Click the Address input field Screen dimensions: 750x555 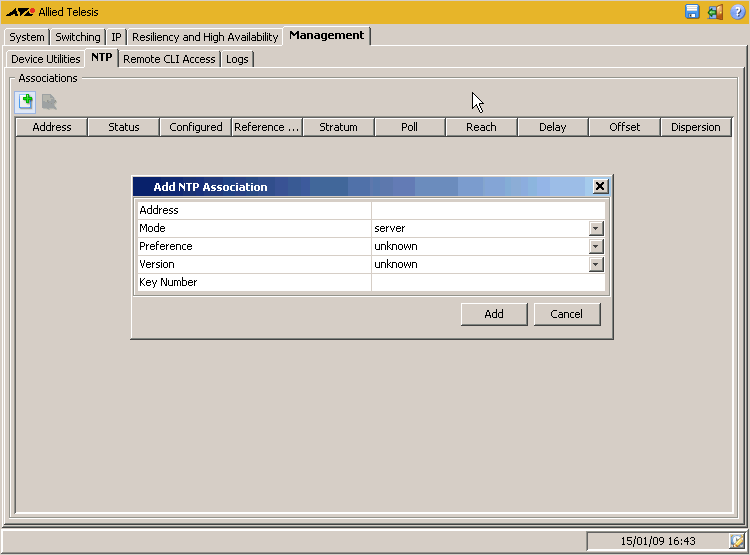point(488,210)
